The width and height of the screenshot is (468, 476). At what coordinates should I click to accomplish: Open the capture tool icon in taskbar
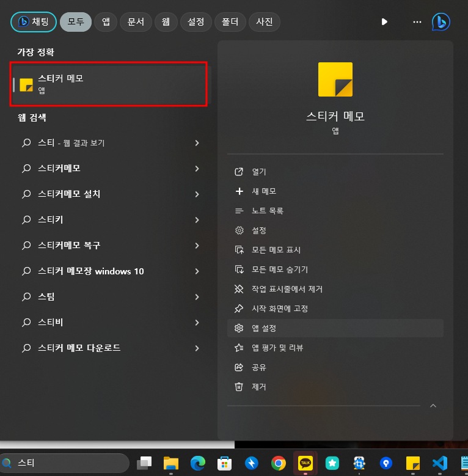(x=359, y=463)
